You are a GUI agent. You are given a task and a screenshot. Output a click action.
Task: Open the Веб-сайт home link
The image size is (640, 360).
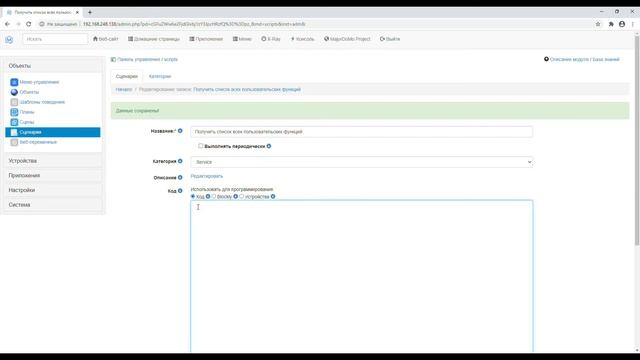pos(105,39)
